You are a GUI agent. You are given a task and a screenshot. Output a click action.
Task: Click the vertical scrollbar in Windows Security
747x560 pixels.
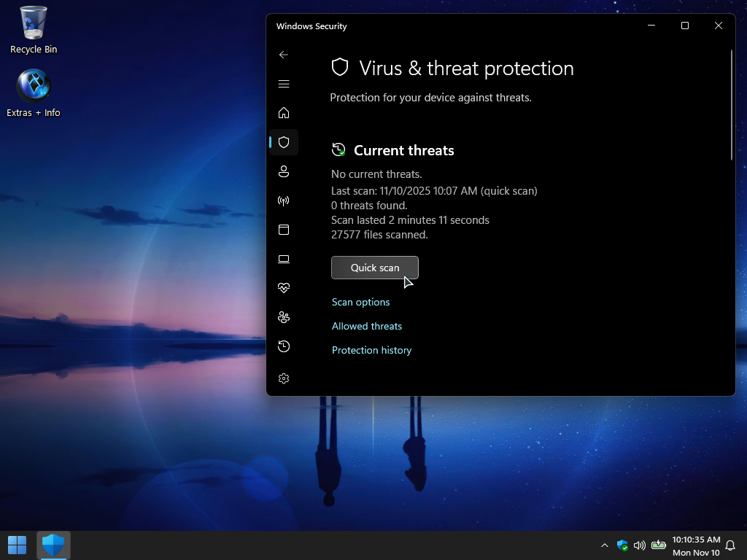click(x=732, y=105)
